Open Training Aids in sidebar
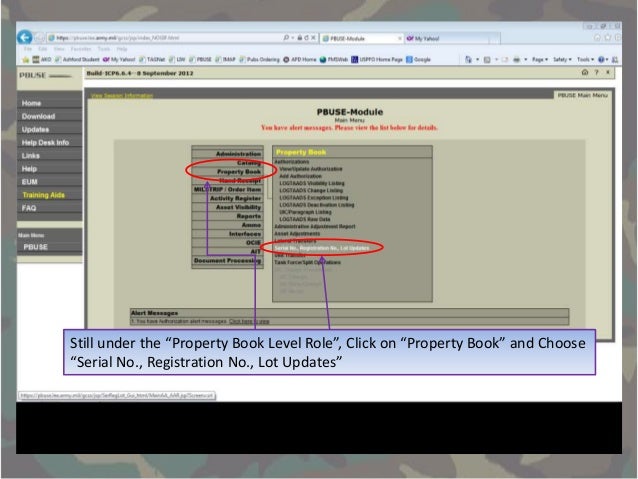638x479 pixels. coord(49,195)
